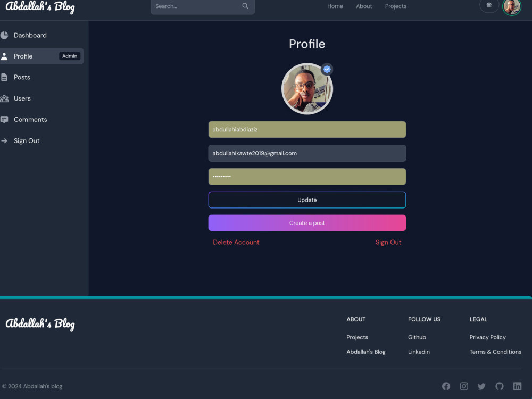The image size is (532, 399).
Task: Click the LEGAL footer heading
Action: [x=478, y=319]
